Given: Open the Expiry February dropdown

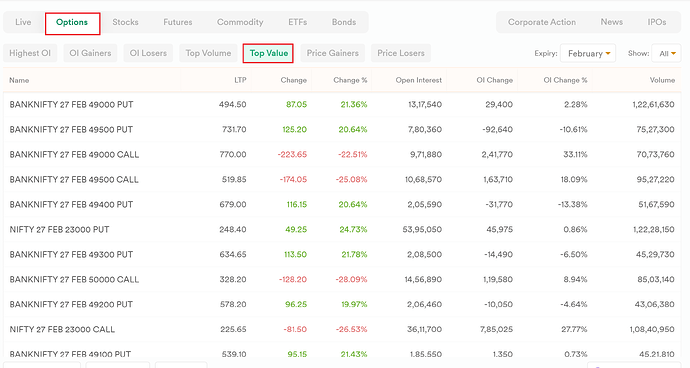Looking at the screenshot, I should pyautogui.click(x=588, y=53).
